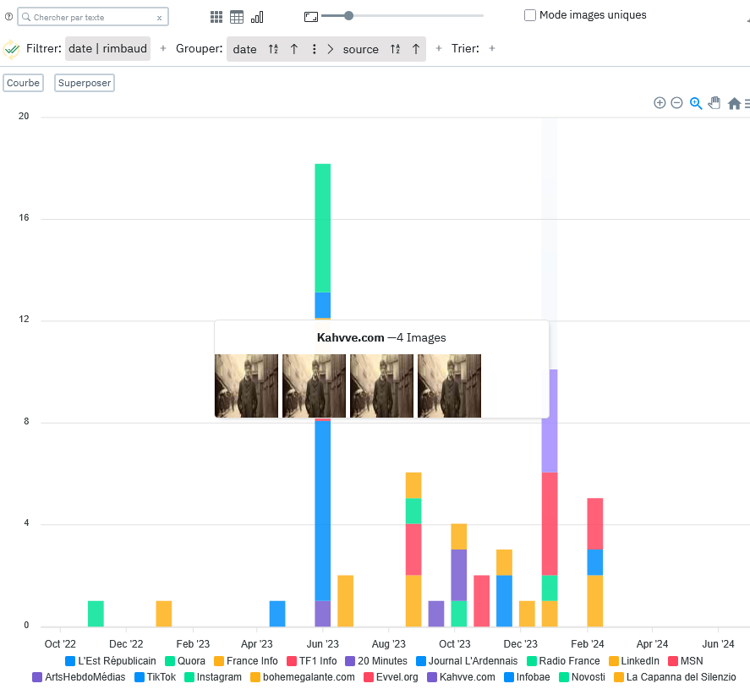This screenshot has height=700, width=750.
Task: Select the source grouping chip
Action: 360,49
